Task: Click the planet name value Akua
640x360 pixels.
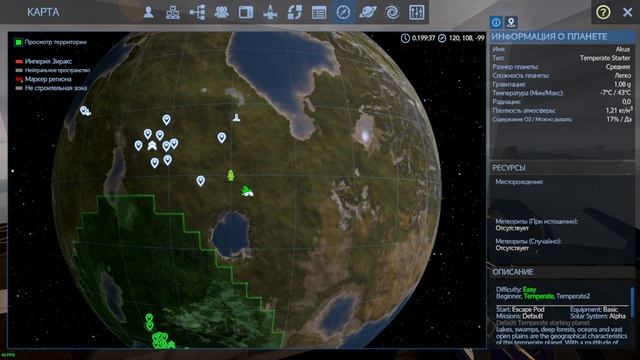Action: coord(623,49)
